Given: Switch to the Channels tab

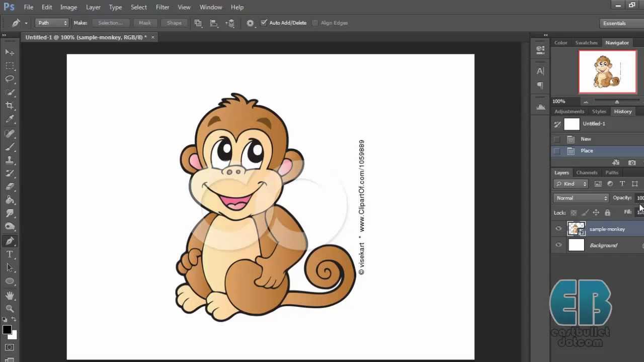Looking at the screenshot, I should [x=587, y=172].
